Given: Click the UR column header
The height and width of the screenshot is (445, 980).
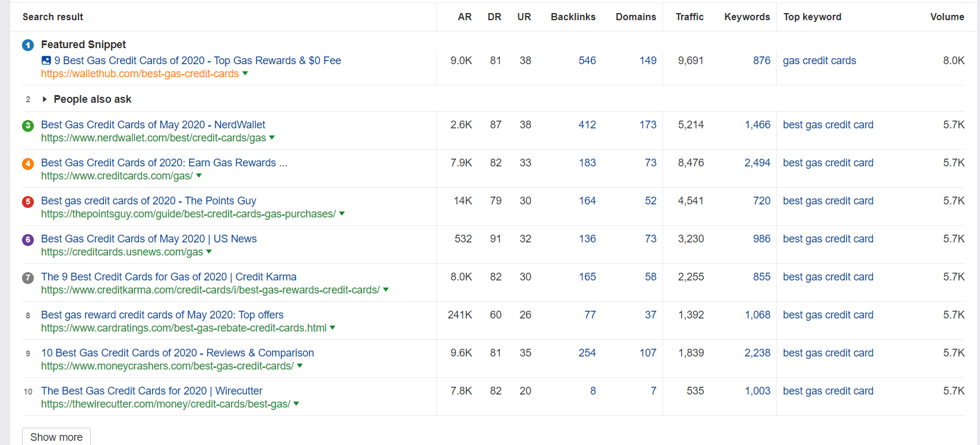Looking at the screenshot, I should point(524,17).
